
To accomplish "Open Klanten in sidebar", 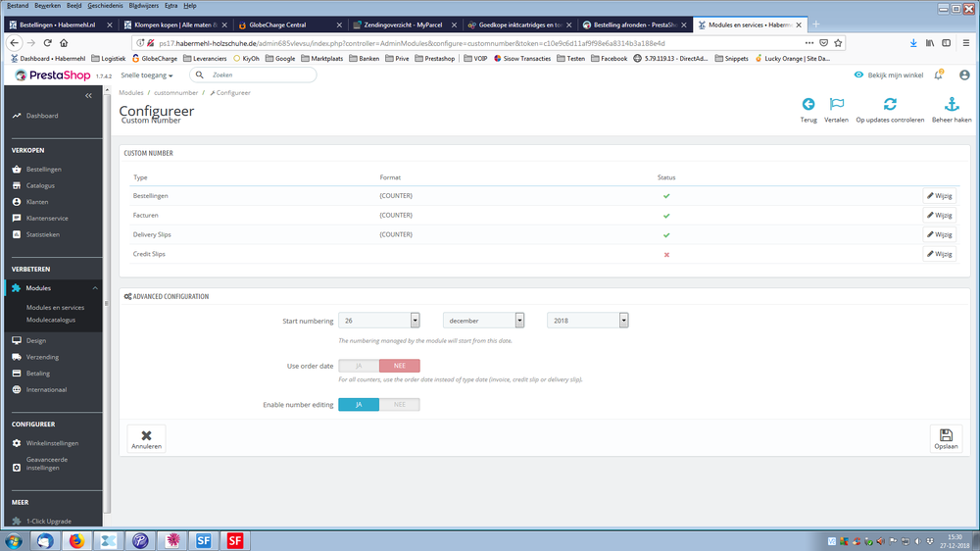I will click(37, 202).
